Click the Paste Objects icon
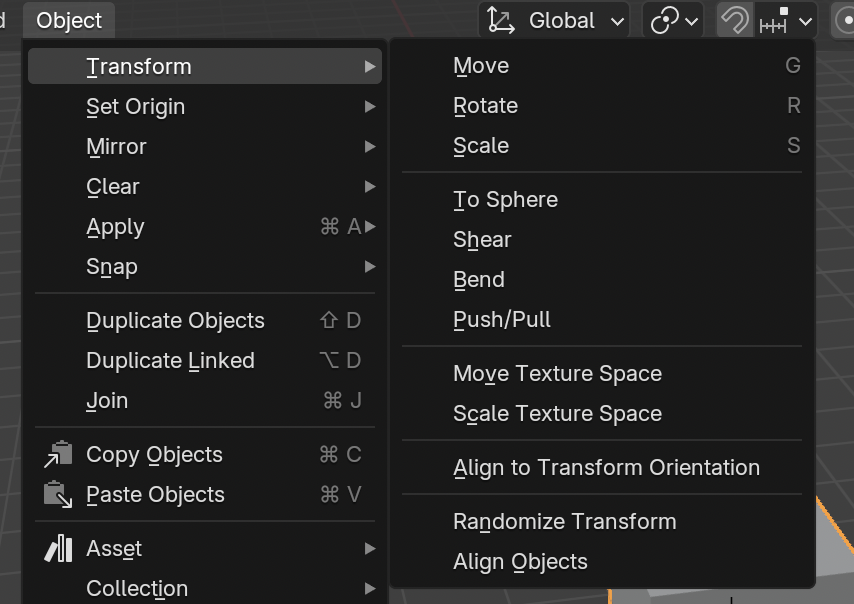The image size is (854, 604). 58,495
